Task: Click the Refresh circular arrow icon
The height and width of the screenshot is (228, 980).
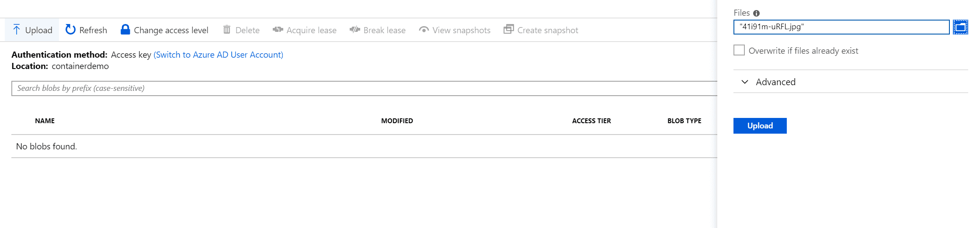Action: point(70,30)
